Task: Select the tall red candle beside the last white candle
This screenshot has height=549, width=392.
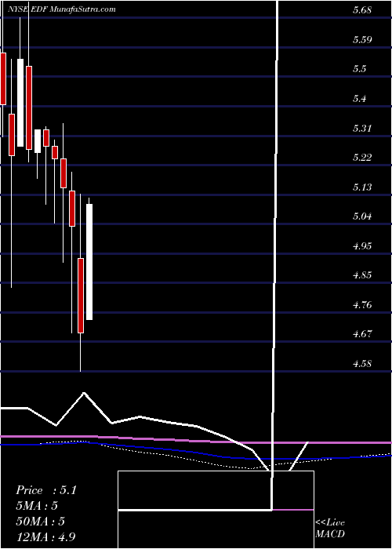Action: (81, 296)
